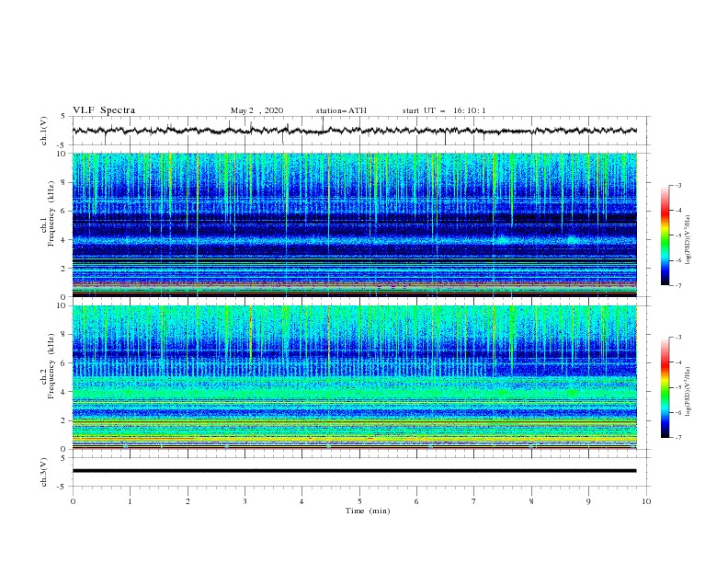The image size is (728, 563).
Task: Click the time axis tick label '0'
Action: click(x=73, y=501)
